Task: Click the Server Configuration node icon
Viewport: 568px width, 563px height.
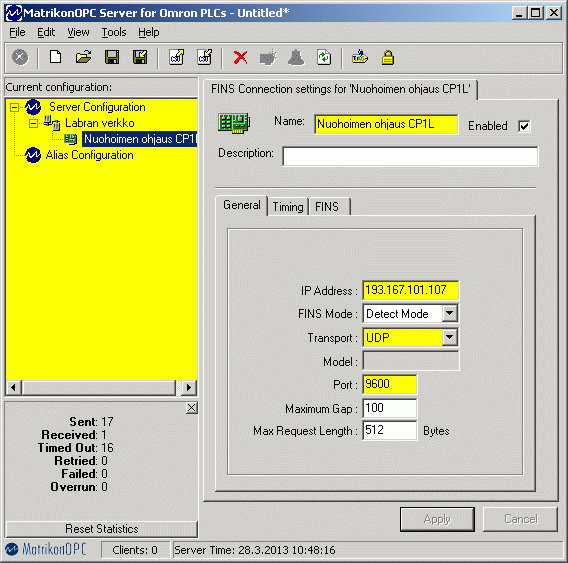Action: click(x=33, y=107)
